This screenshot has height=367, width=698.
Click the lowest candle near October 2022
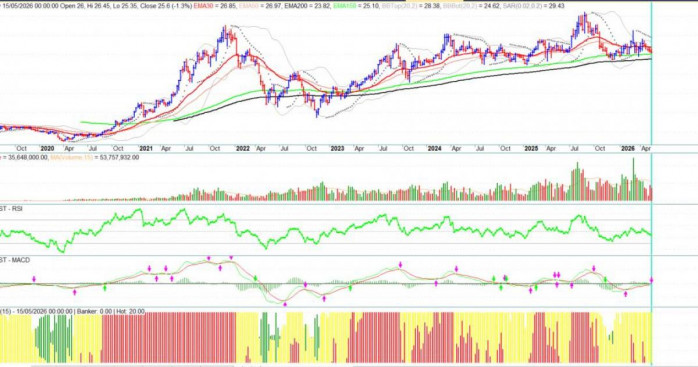(317, 112)
